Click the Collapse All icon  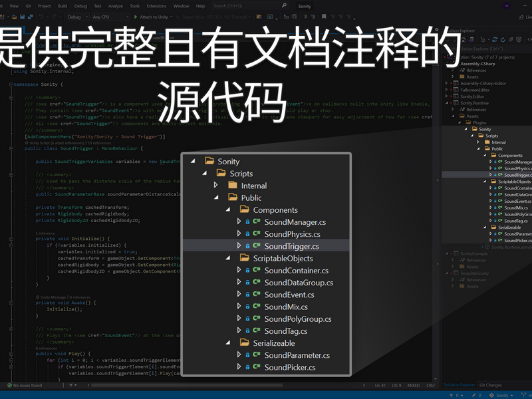(511, 40)
